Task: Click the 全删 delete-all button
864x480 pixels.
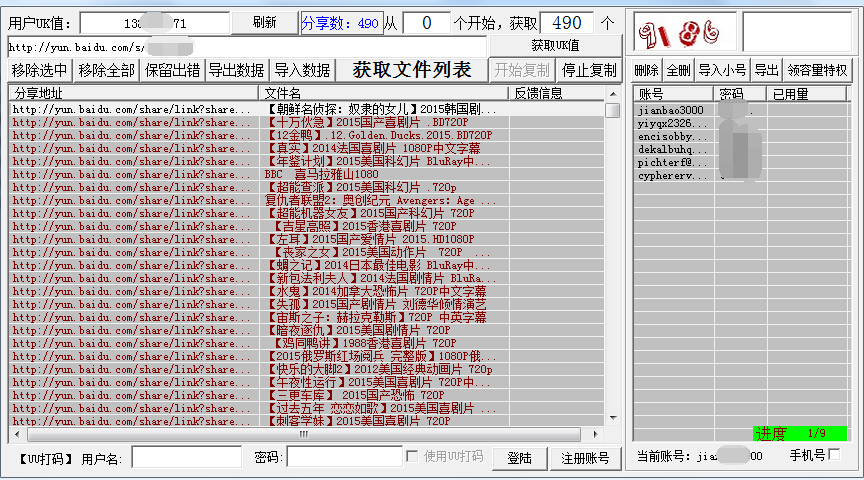Action: (x=678, y=70)
